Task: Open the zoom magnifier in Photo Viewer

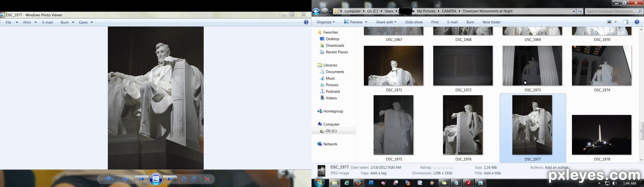Action: click(110, 179)
